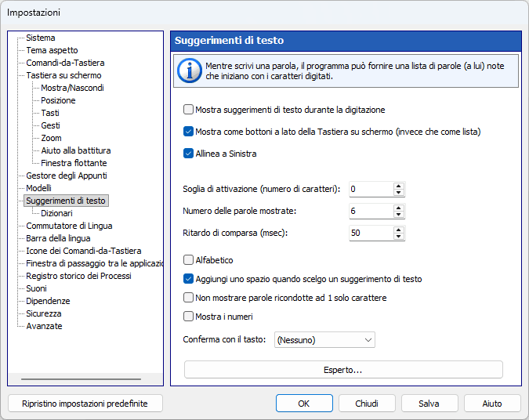Select Icone dei Comandi-da-Tastiera
This screenshot has height=420, width=529.
83,251
